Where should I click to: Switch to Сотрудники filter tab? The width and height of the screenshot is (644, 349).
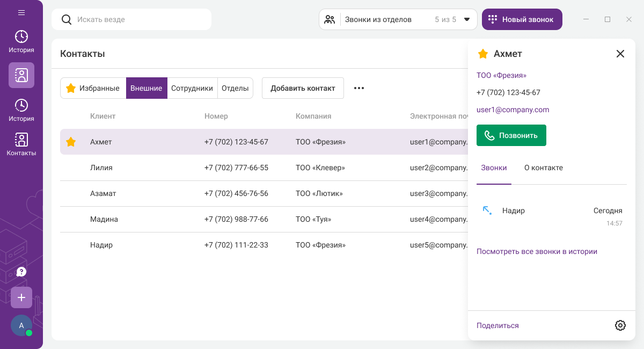[x=192, y=88]
